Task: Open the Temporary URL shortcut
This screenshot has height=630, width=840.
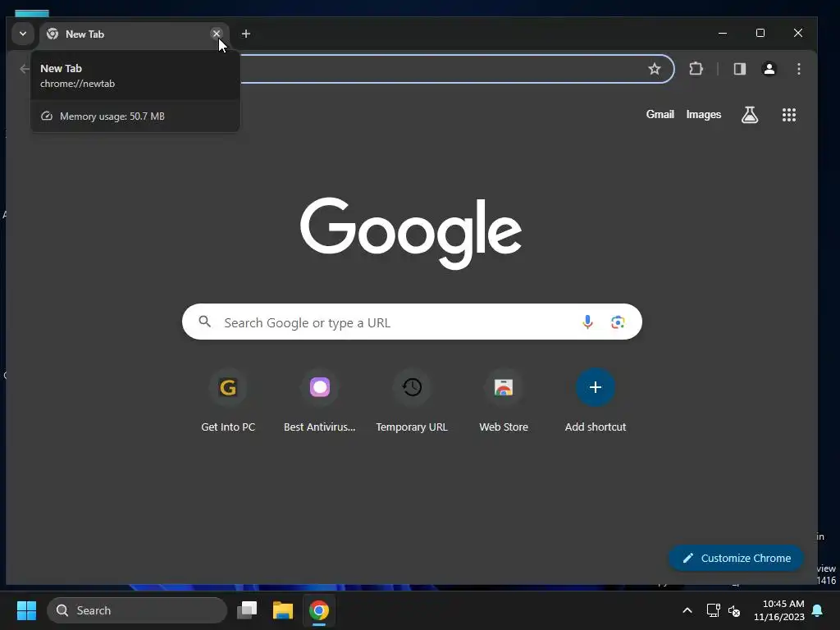Action: (x=412, y=401)
